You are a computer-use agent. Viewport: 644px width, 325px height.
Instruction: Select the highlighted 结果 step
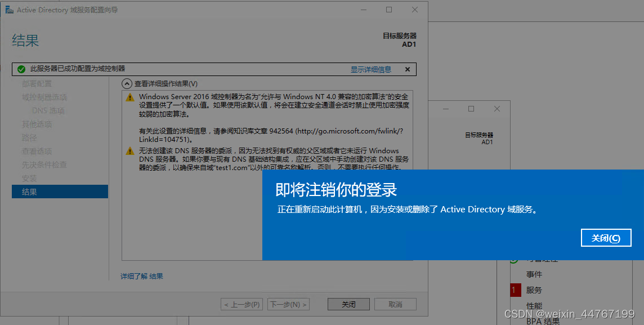coord(60,192)
